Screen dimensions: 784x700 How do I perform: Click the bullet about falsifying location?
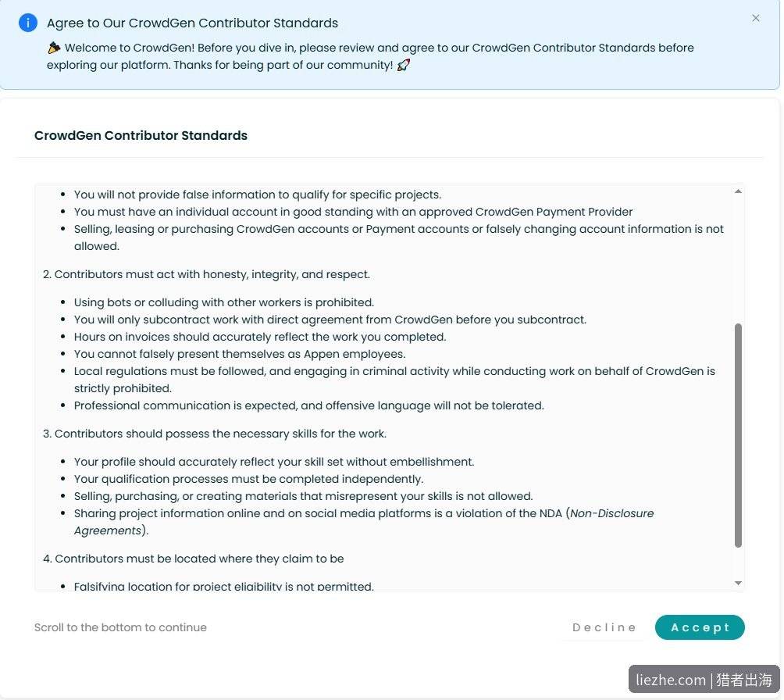224,586
